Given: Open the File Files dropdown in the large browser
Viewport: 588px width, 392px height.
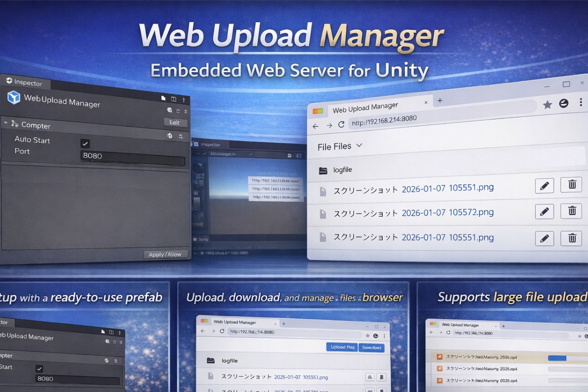Looking at the screenshot, I should tap(340, 146).
